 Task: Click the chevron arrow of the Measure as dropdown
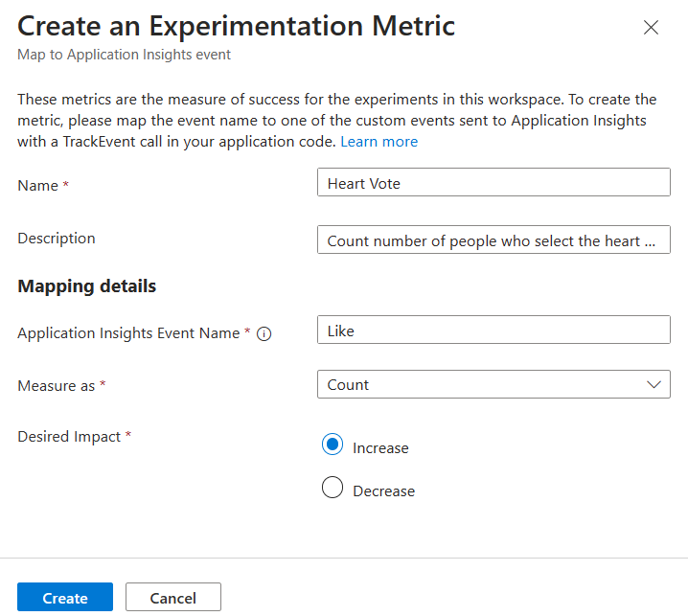(654, 385)
